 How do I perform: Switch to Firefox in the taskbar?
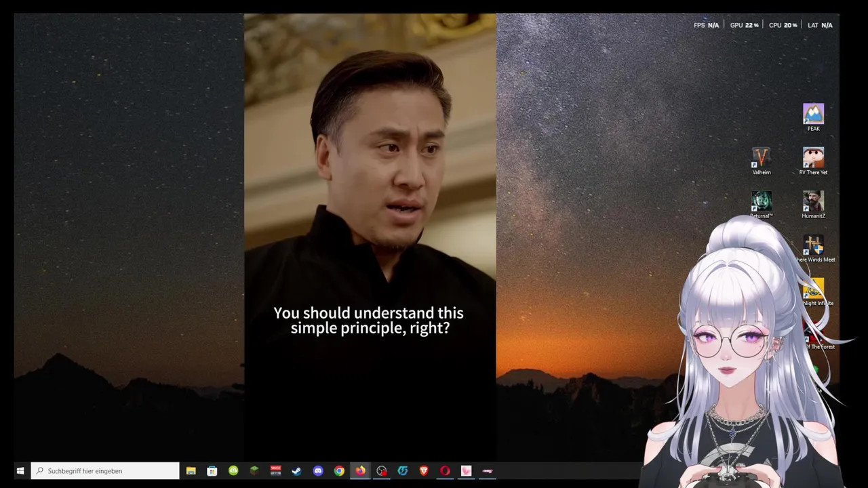click(x=360, y=470)
